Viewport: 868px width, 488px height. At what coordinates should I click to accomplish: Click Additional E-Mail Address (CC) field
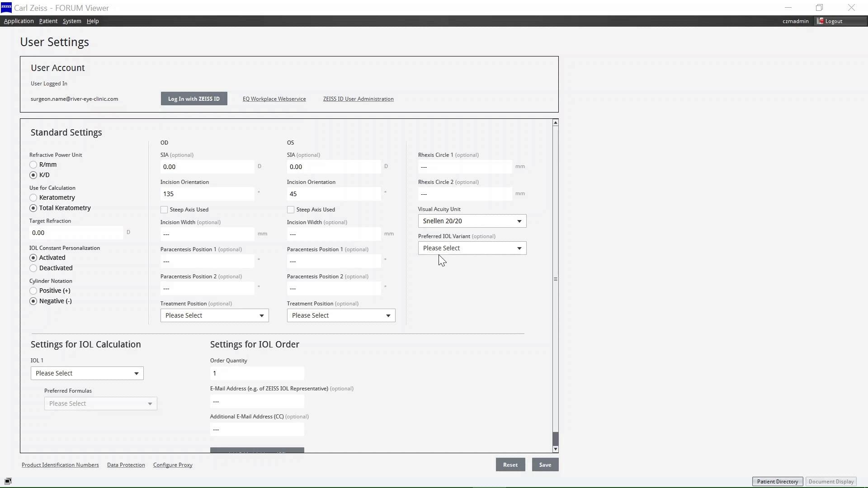click(257, 429)
